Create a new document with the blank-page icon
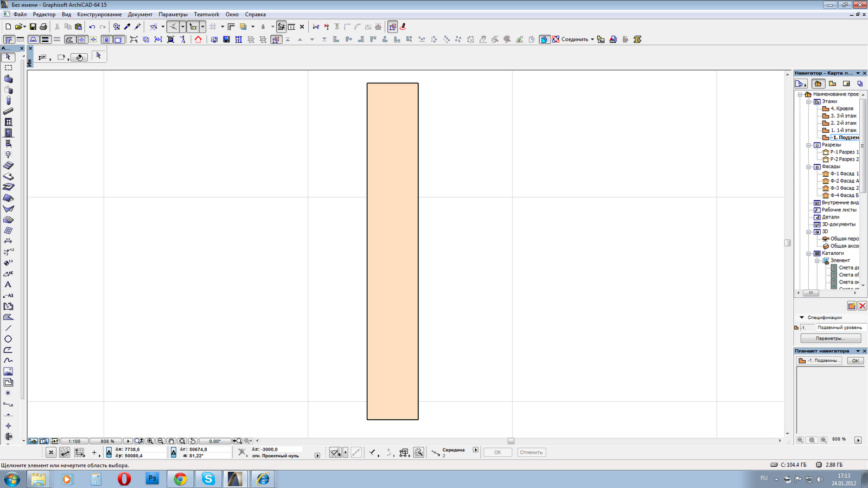868x488 pixels. coord(8,27)
